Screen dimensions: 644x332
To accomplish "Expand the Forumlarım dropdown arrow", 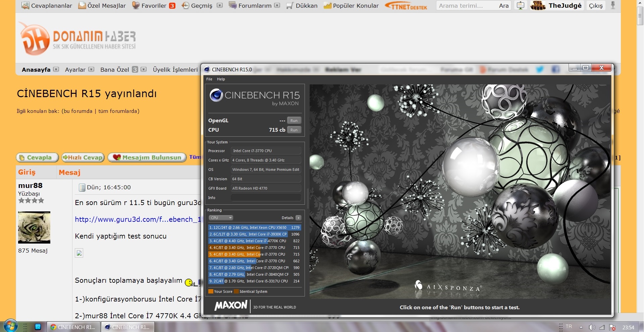I will [x=277, y=5].
